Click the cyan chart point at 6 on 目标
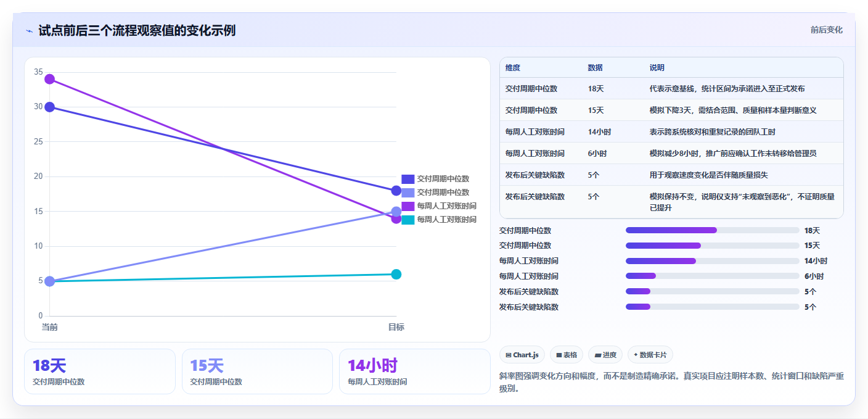The width and height of the screenshot is (868, 419). (396, 274)
